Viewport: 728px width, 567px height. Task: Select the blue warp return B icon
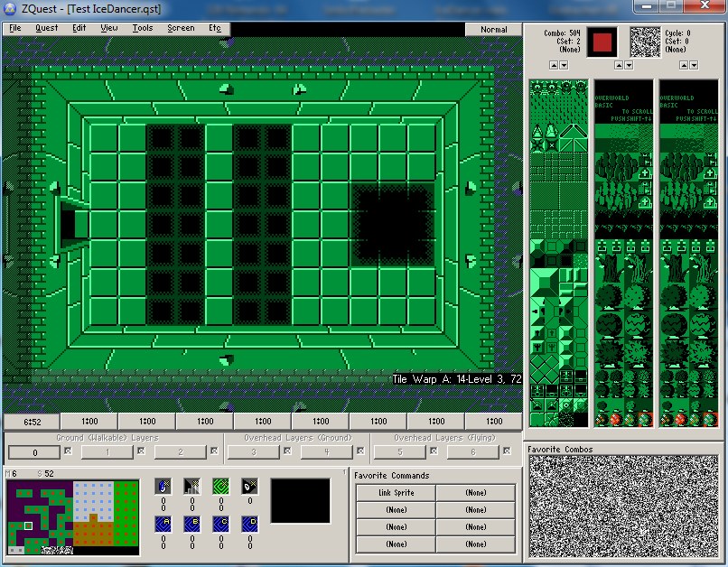click(191, 523)
